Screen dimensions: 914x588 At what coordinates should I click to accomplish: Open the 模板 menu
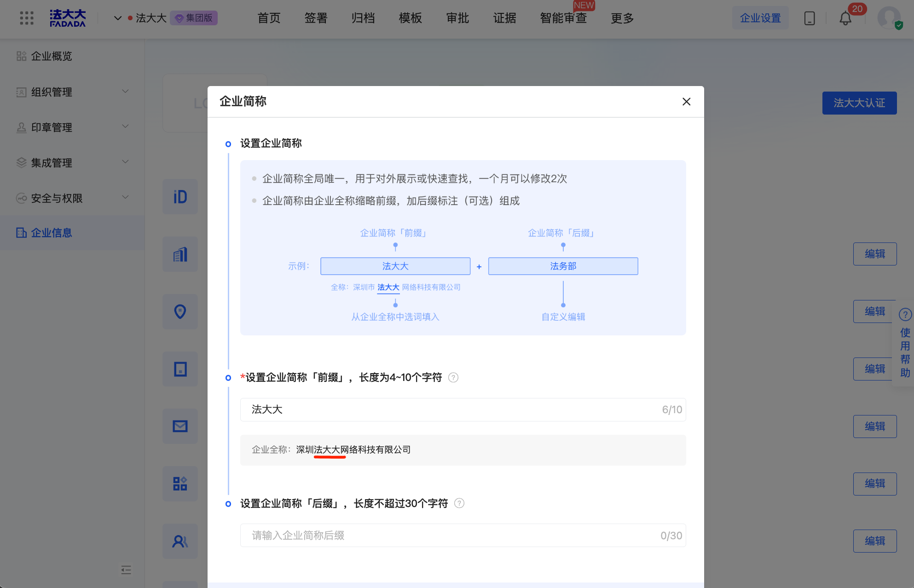(410, 18)
